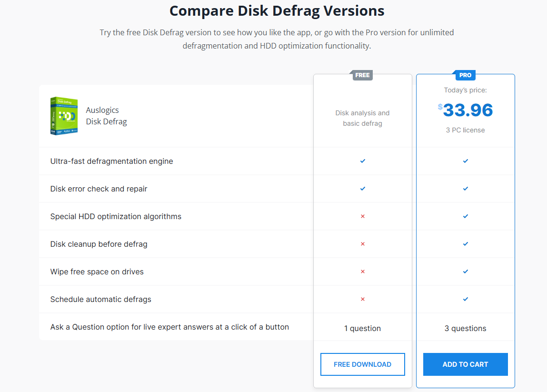Click Free red X for Schedule automatic defrags
Viewport: 547px width, 392px height.
click(x=363, y=300)
